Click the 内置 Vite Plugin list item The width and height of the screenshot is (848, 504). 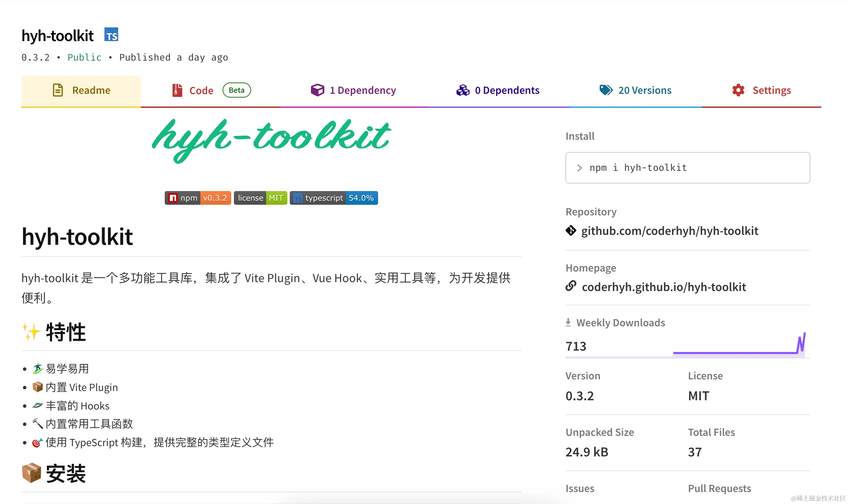75,387
